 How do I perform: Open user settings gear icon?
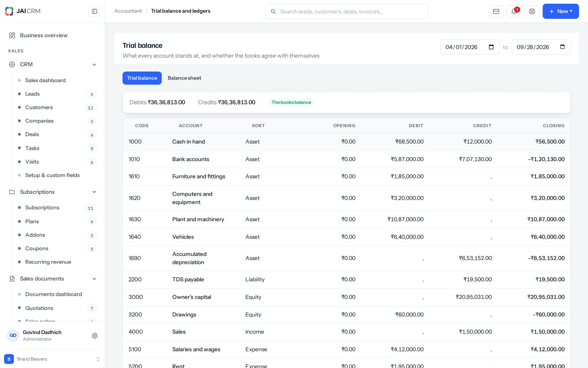tap(95, 336)
